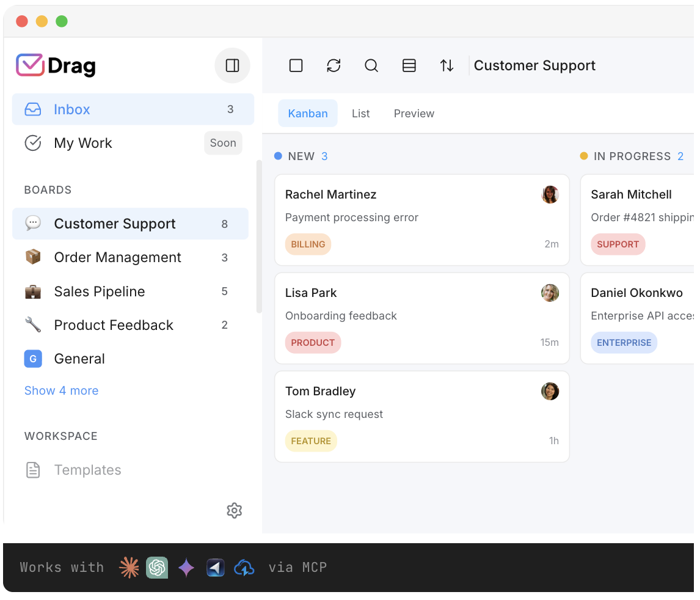
Task: Click the wrench icon for Product Feedback
Action: (x=32, y=325)
